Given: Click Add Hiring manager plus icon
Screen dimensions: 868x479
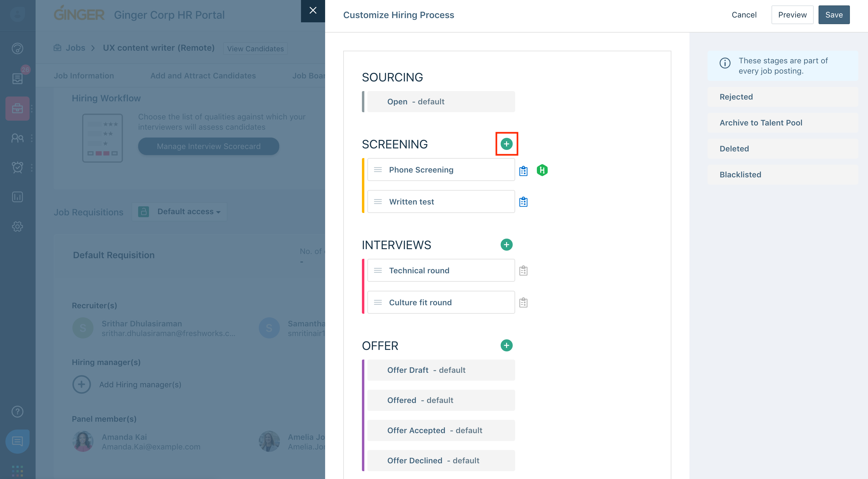Looking at the screenshot, I should 81,385.
